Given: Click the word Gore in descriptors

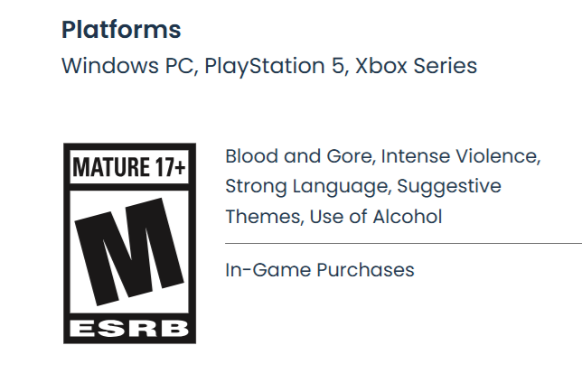Looking at the screenshot, I should tap(351, 156).
